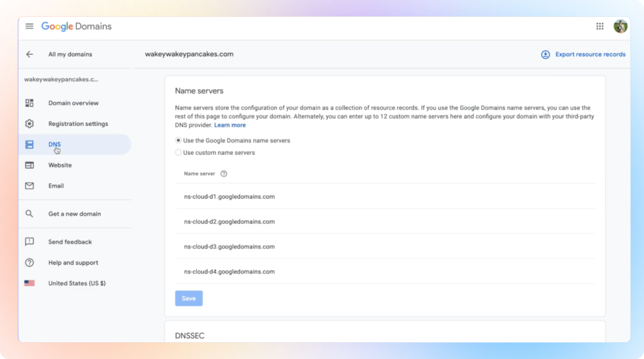This screenshot has width=644, height=359.
Task: Choose Get a new domain
Action: click(x=75, y=214)
